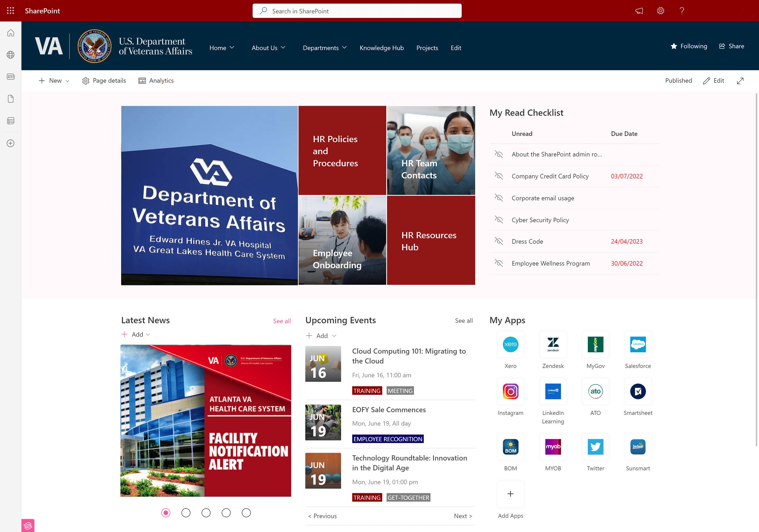Open the Projects navigation item
This screenshot has width=759, height=532.
click(427, 48)
